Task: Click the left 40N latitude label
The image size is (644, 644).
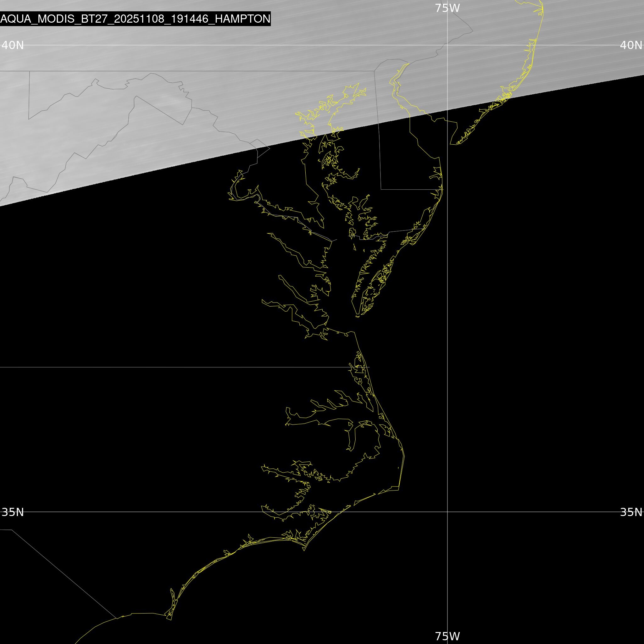Action: point(13,45)
